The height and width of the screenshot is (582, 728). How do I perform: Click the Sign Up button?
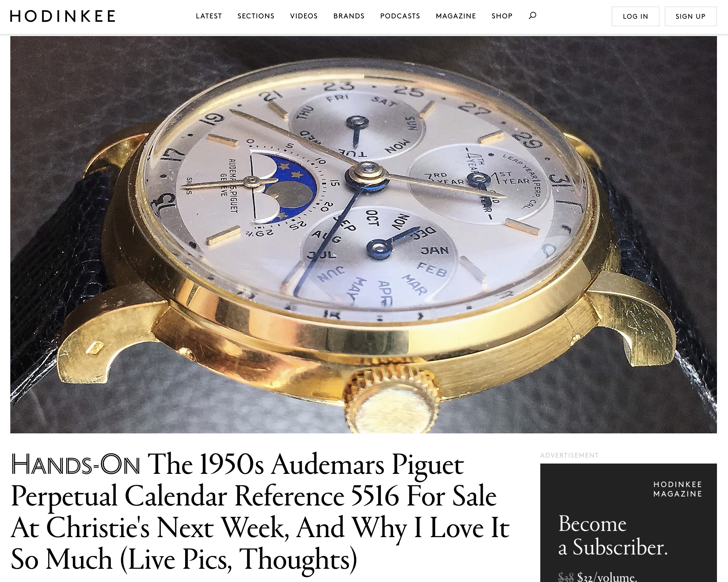(x=690, y=16)
